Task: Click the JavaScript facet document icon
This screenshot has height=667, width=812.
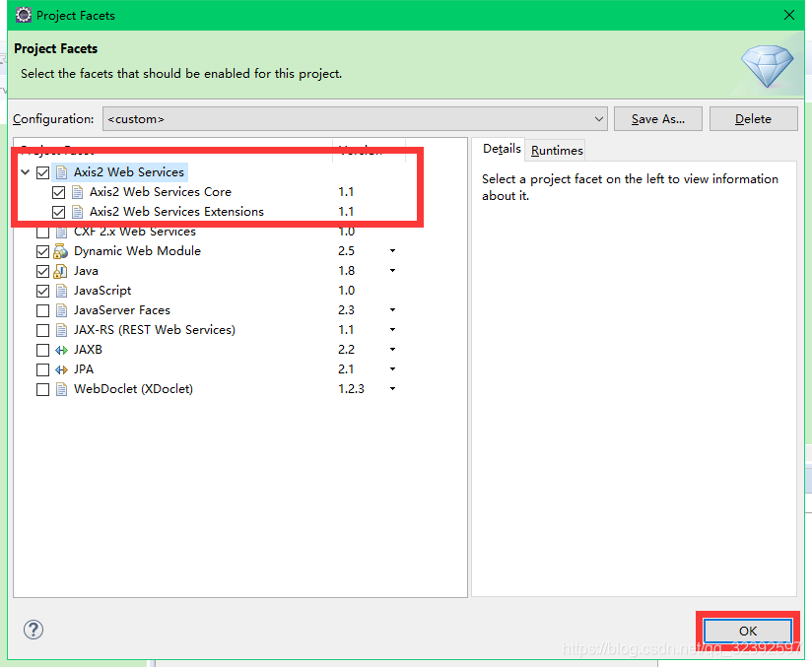Action: click(x=61, y=291)
